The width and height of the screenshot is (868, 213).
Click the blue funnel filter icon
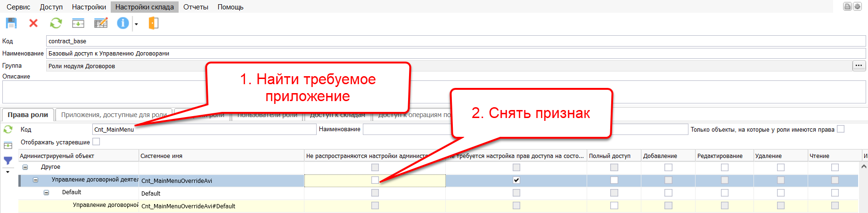(x=8, y=161)
